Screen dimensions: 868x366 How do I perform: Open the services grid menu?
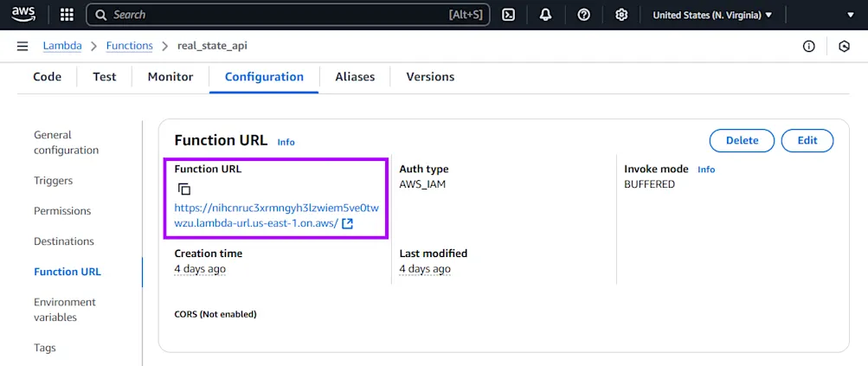coord(67,15)
